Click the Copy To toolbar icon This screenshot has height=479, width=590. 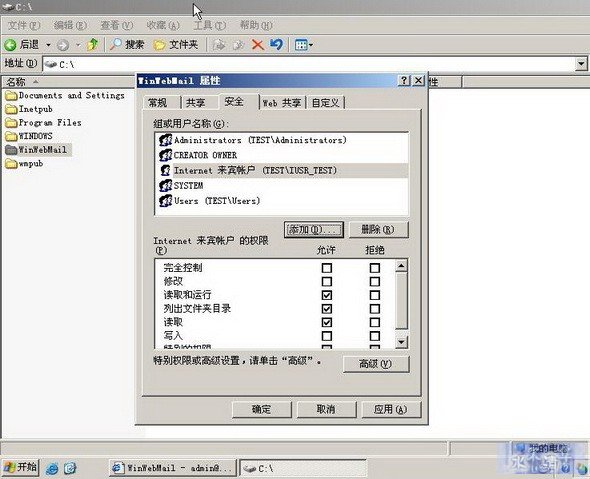coord(238,45)
